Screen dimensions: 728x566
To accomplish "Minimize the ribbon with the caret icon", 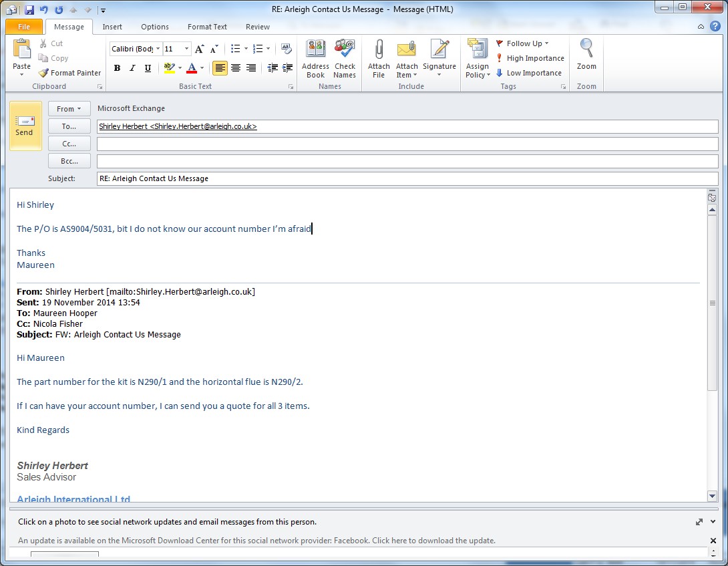I will coord(701,27).
